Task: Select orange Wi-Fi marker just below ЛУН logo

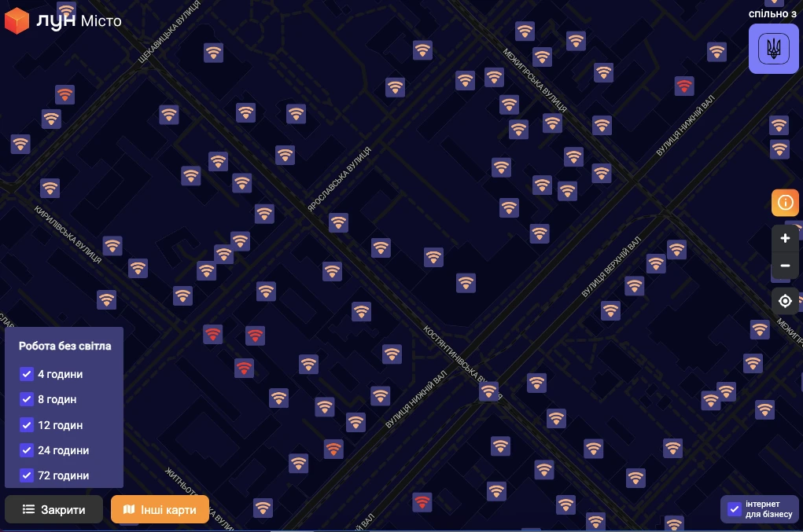Action: [x=64, y=95]
